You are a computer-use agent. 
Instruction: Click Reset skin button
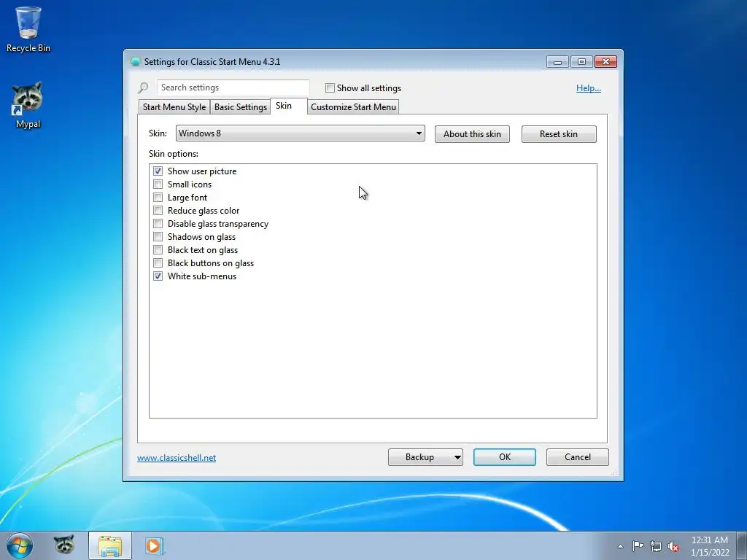coord(559,134)
